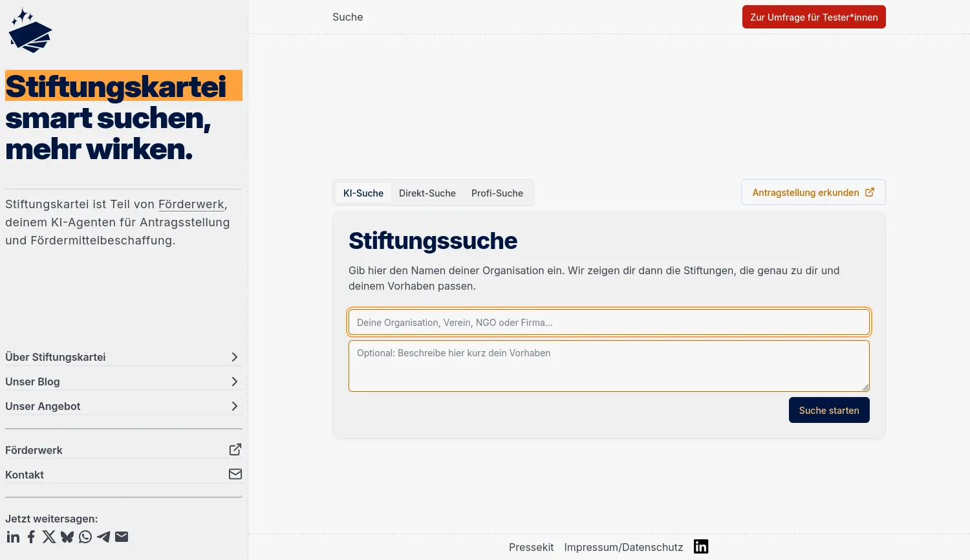
Task: Switch to the Direkt-Suche tab
Action: pos(427,193)
